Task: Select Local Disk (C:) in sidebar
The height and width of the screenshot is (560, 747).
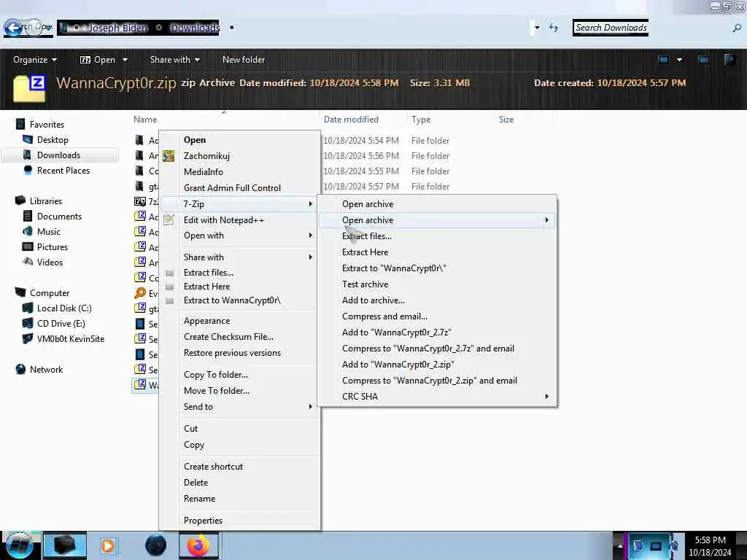Action: 64,308
